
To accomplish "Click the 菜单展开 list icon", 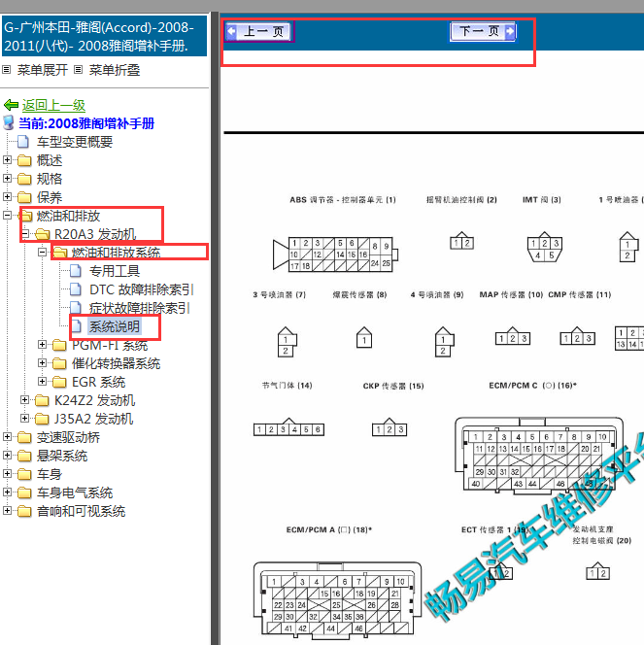I will click(6, 70).
